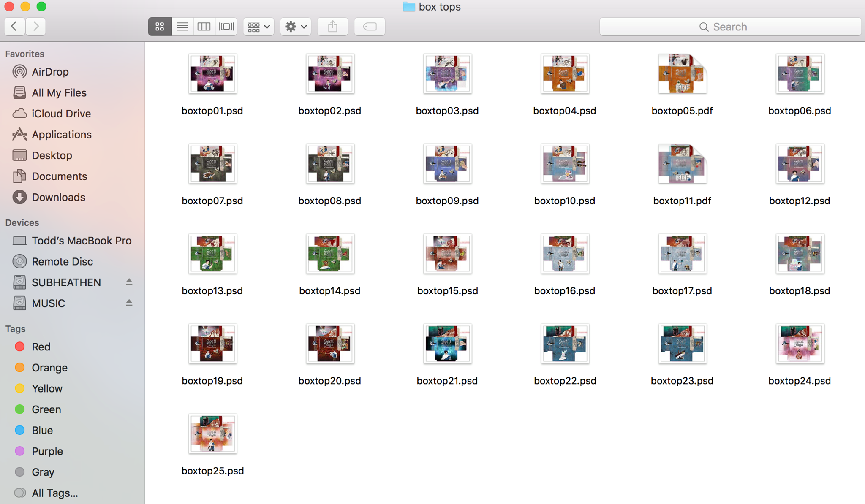Image resolution: width=865 pixels, height=504 pixels.
Task: Click the box tops folder title icon
Action: 409,7
